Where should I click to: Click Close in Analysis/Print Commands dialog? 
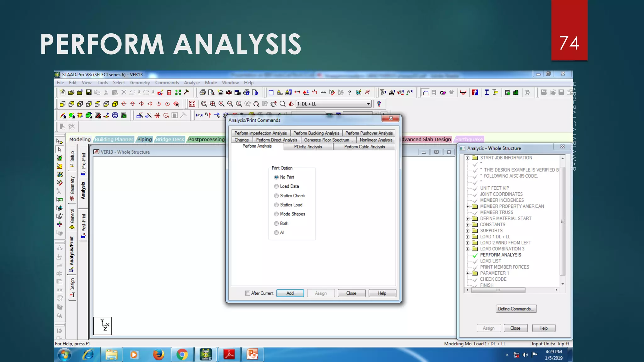[x=351, y=293]
